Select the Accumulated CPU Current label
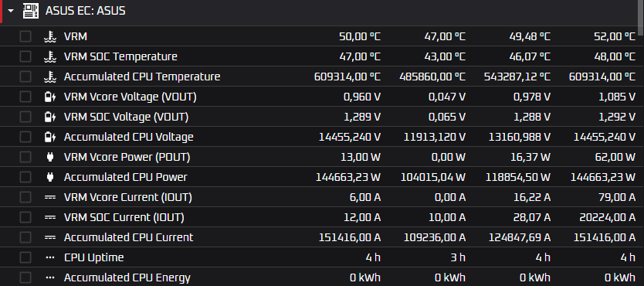Image resolution: width=644 pixels, height=286 pixels. pos(128,237)
